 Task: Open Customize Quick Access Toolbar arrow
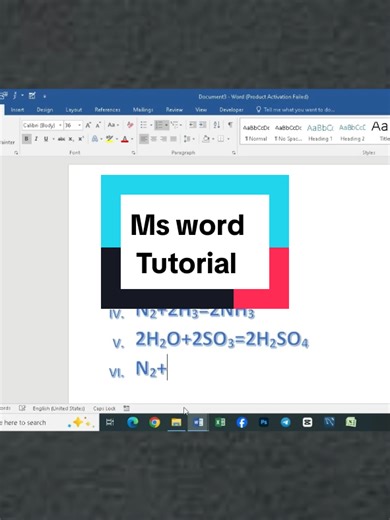pyautogui.click(x=44, y=96)
